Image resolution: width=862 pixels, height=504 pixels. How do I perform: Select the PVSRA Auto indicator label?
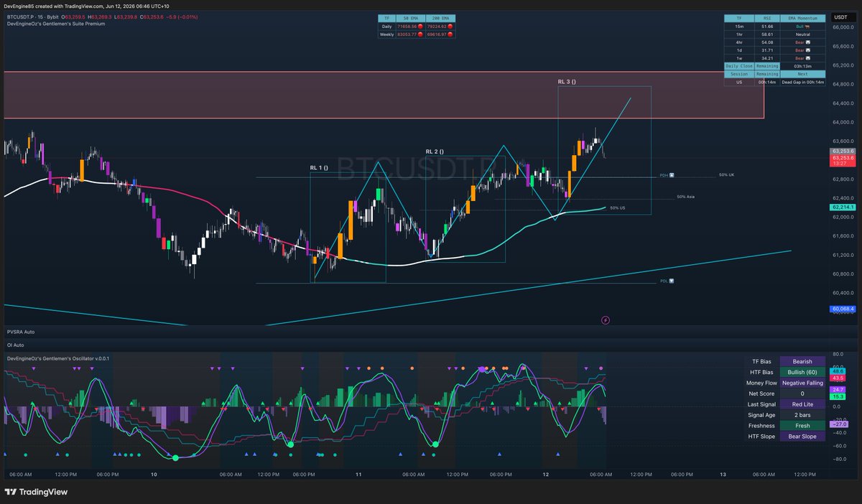[x=21, y=332]
